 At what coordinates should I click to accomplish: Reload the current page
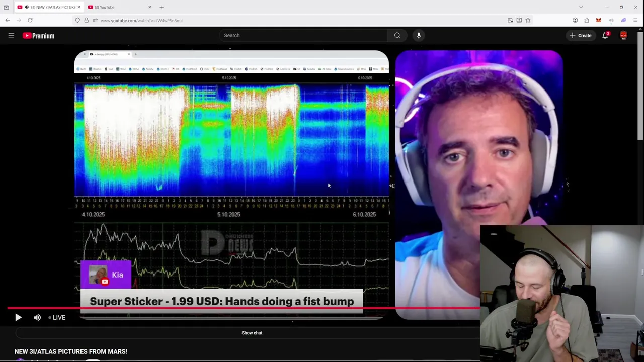pos(30,20)
